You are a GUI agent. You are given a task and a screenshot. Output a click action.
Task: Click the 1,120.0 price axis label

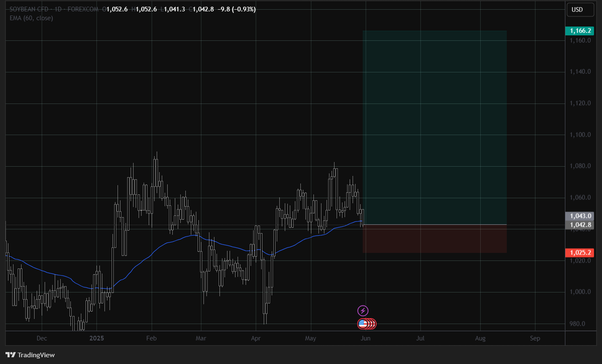(580, 103)
